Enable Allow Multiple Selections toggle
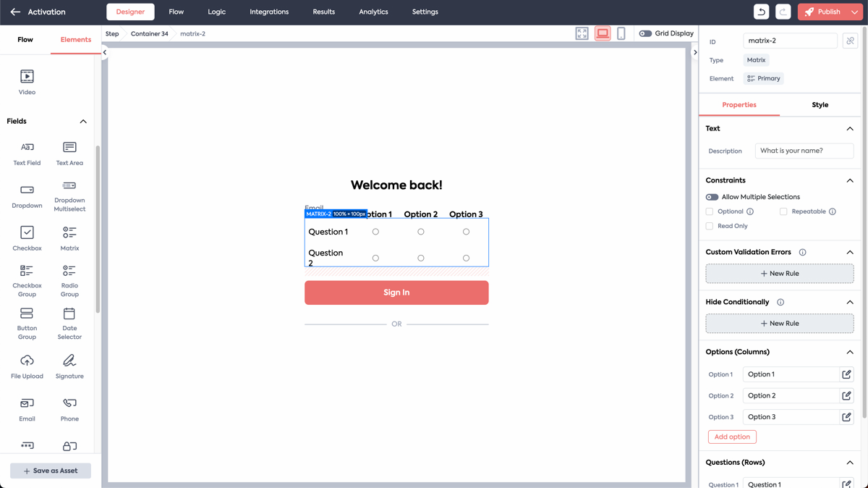The width and height of the screenshot is (868, 488). tap(712, 197)
